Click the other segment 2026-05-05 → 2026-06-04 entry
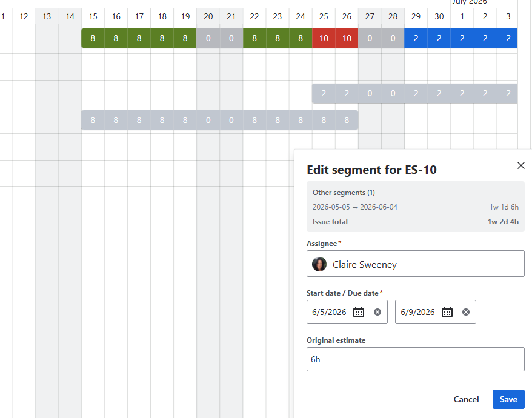Viewport: 532px width, 418px height. click(415, 207)
